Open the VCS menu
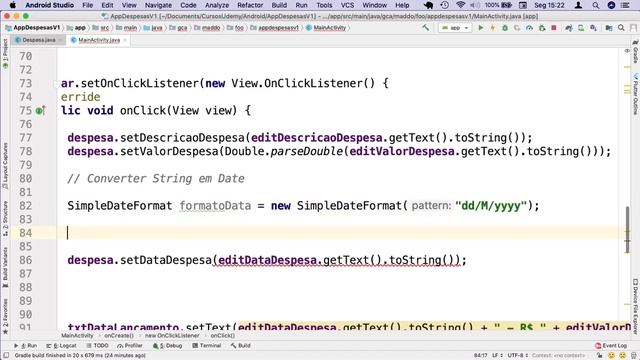The width and height of the screenshot is (640, 360). tap(347, 5)
